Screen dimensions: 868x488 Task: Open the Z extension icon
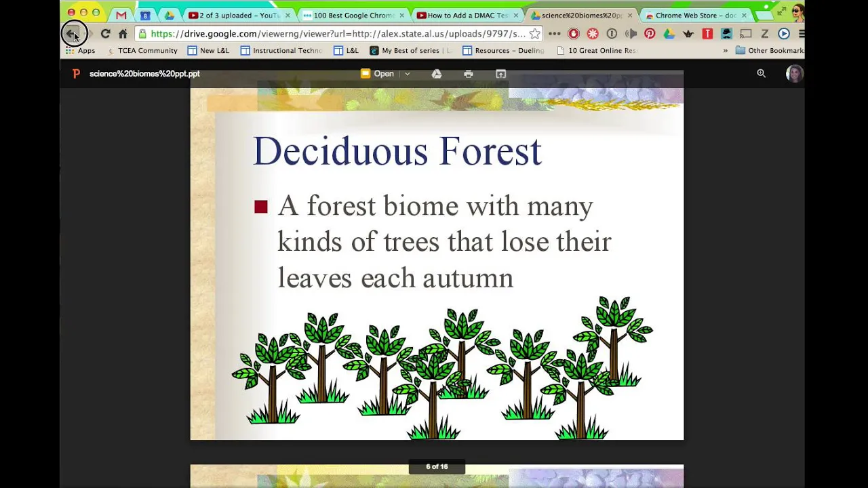click(764, 33)
